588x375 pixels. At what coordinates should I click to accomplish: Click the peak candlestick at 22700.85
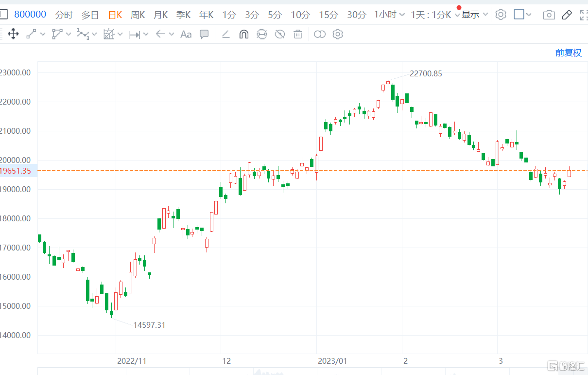(388, 83)
